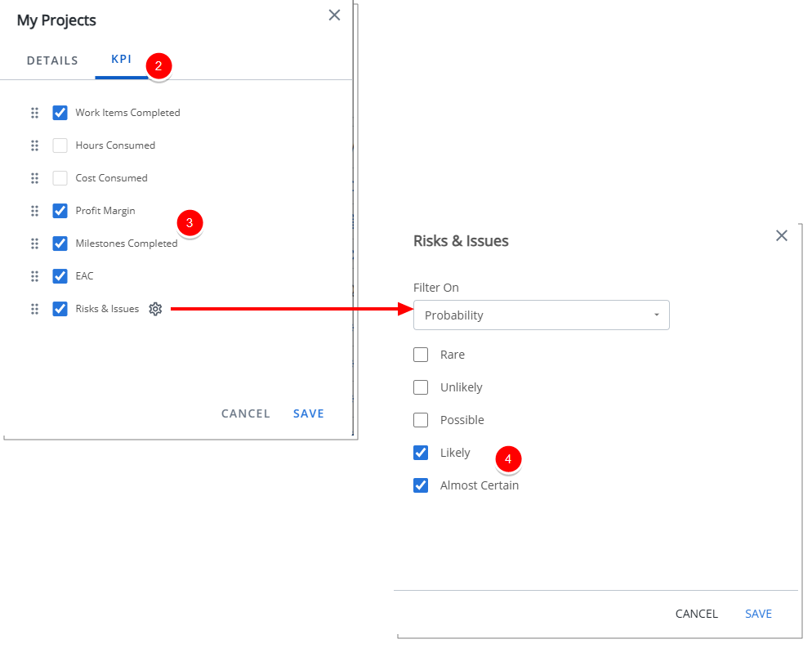Close the My Projects panel
The image size is (812, 648).
(x=334, y=15)
